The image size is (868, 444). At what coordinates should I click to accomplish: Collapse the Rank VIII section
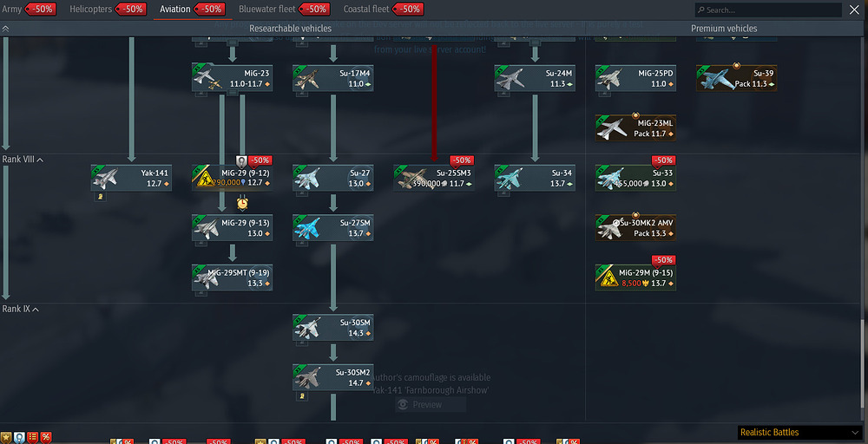(39, 160)
